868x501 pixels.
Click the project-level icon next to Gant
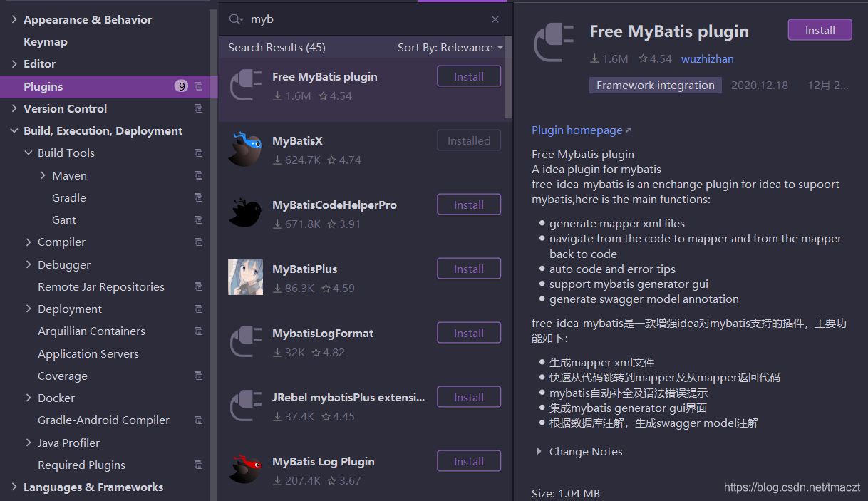coord(199,219)
